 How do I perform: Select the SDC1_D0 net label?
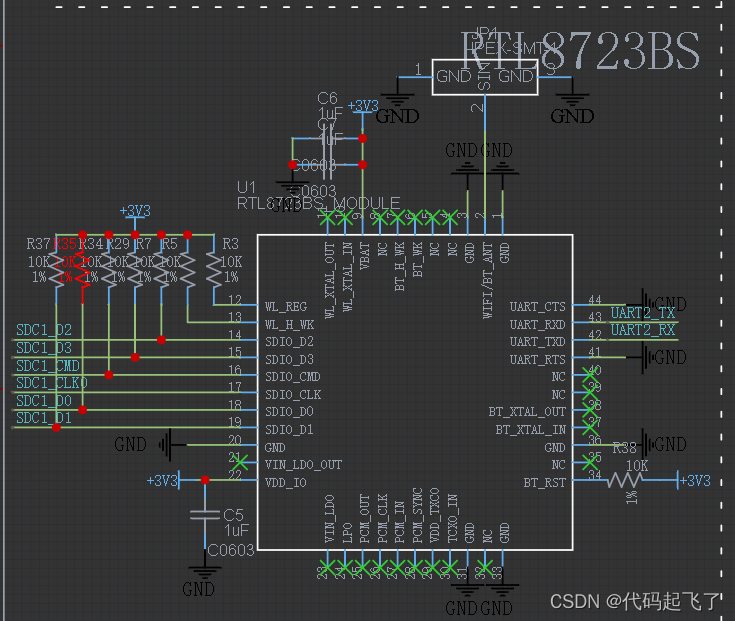tap(44, 401)
